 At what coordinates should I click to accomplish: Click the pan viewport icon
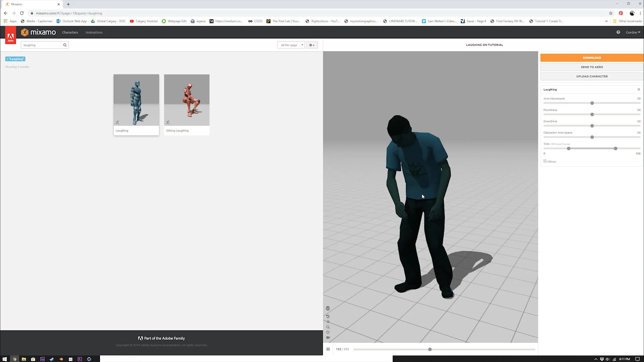328,322
